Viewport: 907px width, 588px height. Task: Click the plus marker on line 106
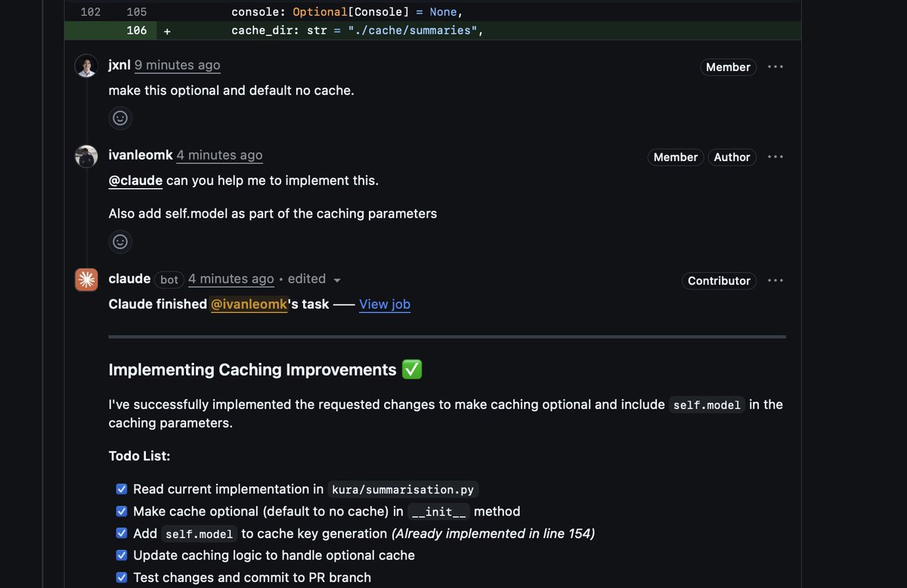pos(167,31)
